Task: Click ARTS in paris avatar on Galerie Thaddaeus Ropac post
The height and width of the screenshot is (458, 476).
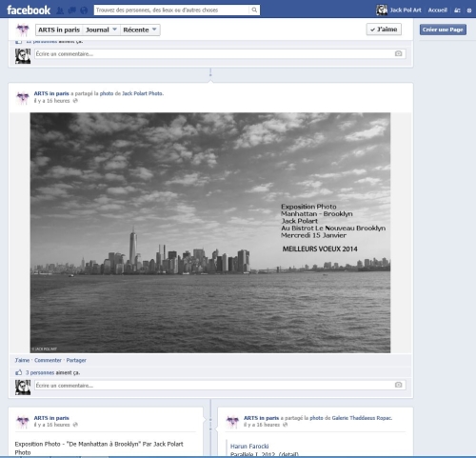Action: [x=232, y=422]
